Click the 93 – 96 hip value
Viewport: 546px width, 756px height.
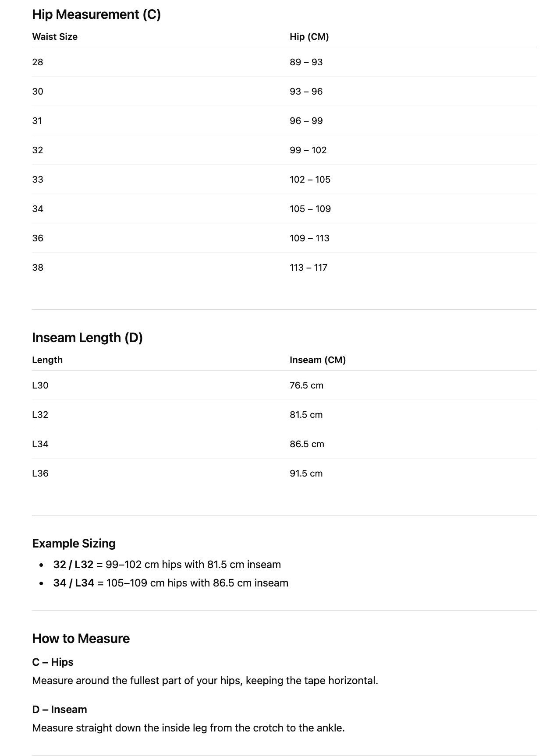coord(306,92)
